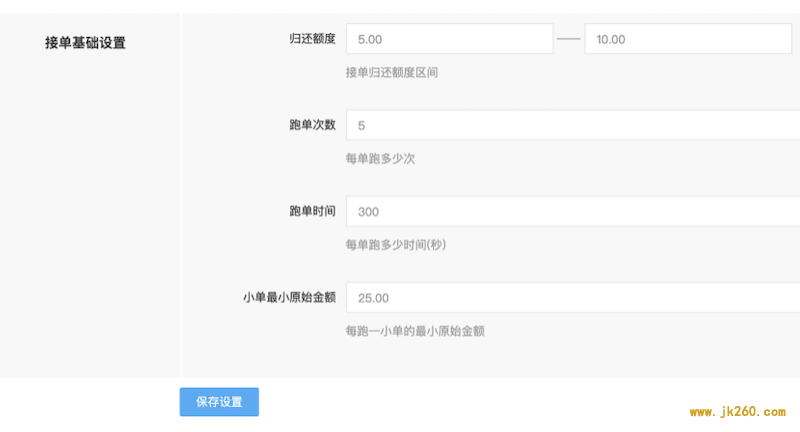The height and width of the screenshot is (432, 800).
Task: Focus the 归还额度 minimum field showing 5.00
Action: point(449,39)
